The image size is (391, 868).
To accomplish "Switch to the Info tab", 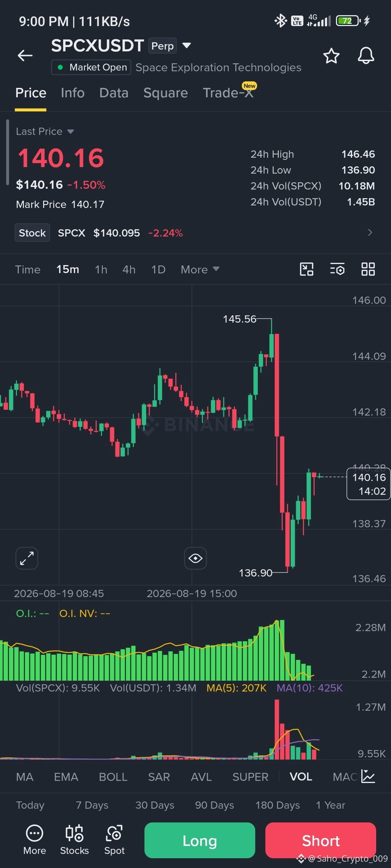I will (73, 93).
